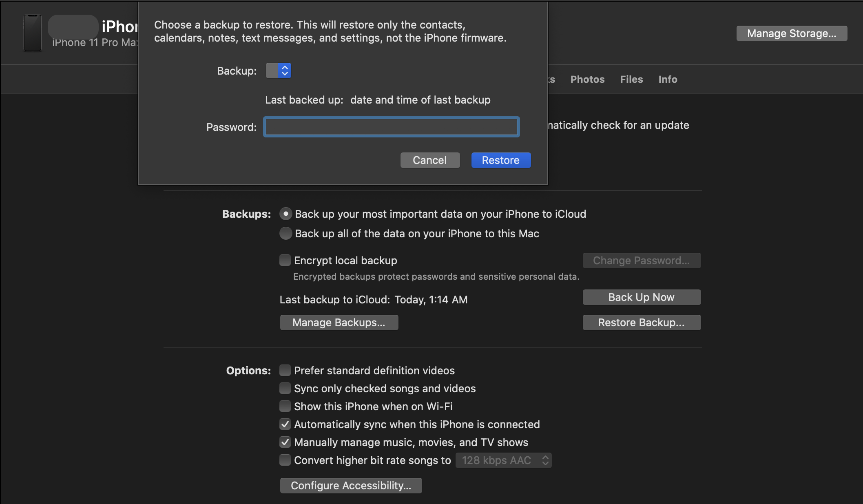Click the Manage Backups button icon
The width and height of the screenshot is (863, 504).
tap(338, 322)
